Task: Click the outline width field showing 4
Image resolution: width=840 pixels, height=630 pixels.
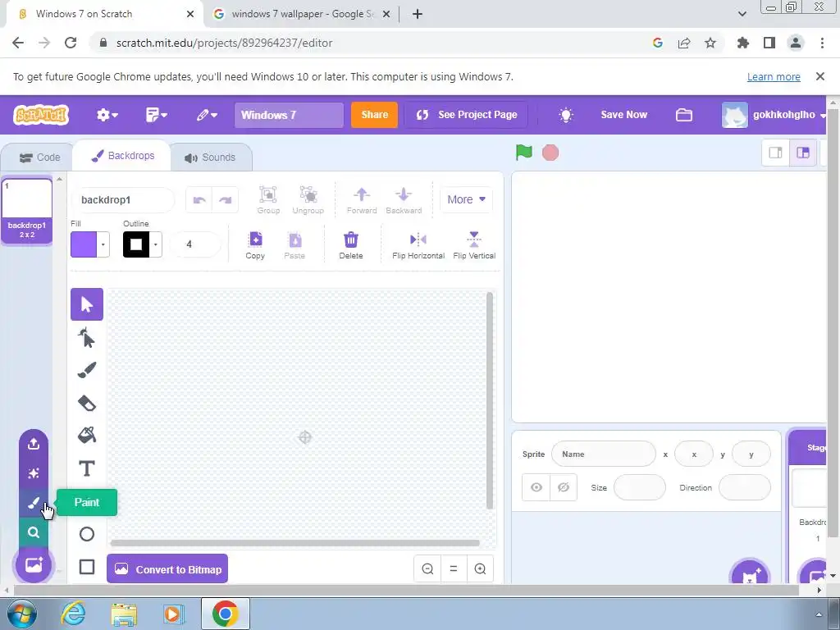Action: [x=195, y=244]
